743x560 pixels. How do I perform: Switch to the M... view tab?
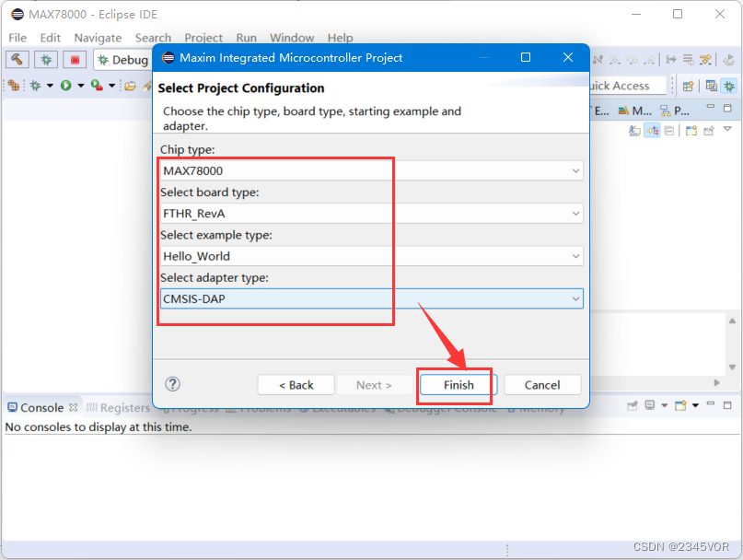(x=635, y=111)
